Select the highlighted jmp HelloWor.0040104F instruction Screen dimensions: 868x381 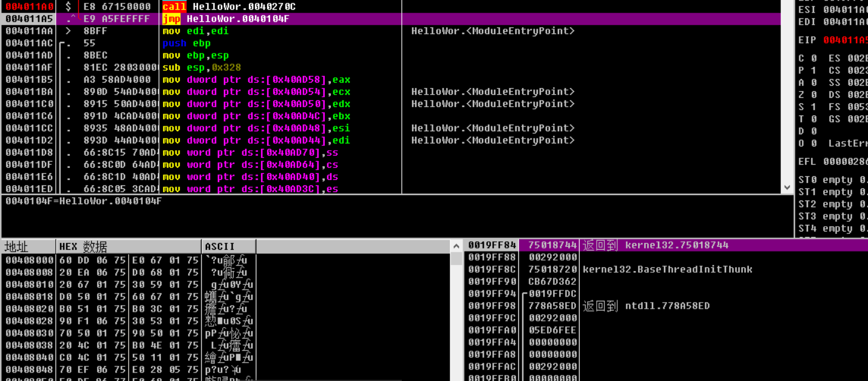[x=226, y=19]
